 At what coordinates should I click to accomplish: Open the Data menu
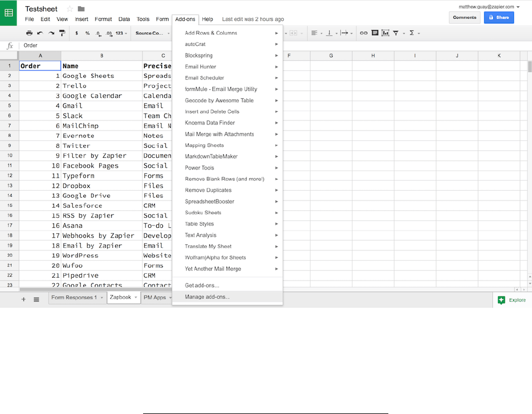tap(124, 19)
